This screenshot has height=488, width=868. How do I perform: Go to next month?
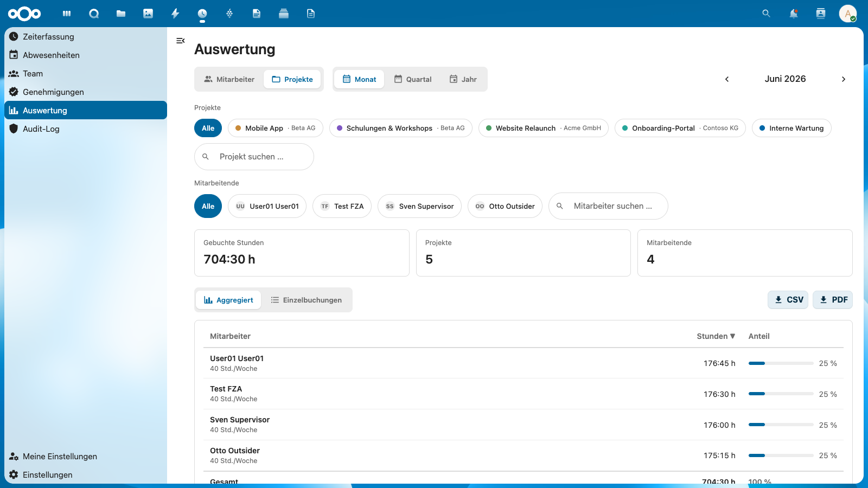(844, 79)
